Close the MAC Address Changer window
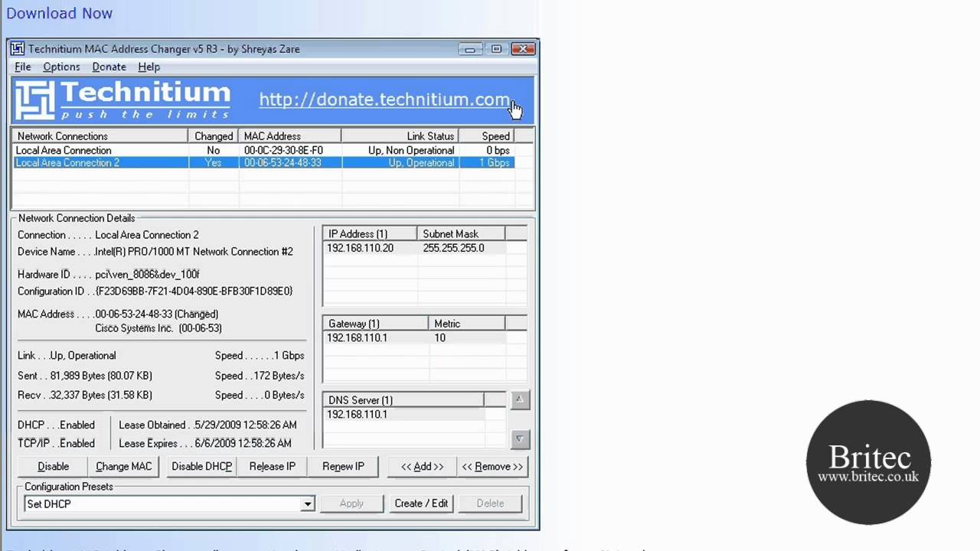 tap(523, 49)
